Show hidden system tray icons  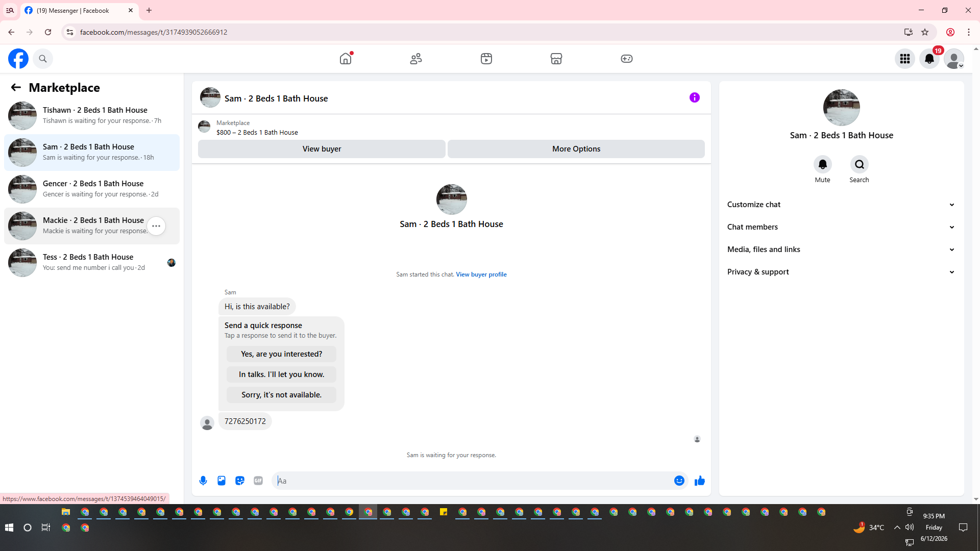(x=897, y=527)
